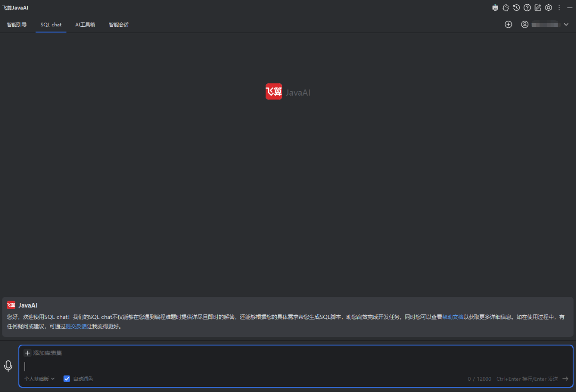This screenshot has height=392, width=576.
Task: Click the 添加库表集 label
Action: click(48, 353)
